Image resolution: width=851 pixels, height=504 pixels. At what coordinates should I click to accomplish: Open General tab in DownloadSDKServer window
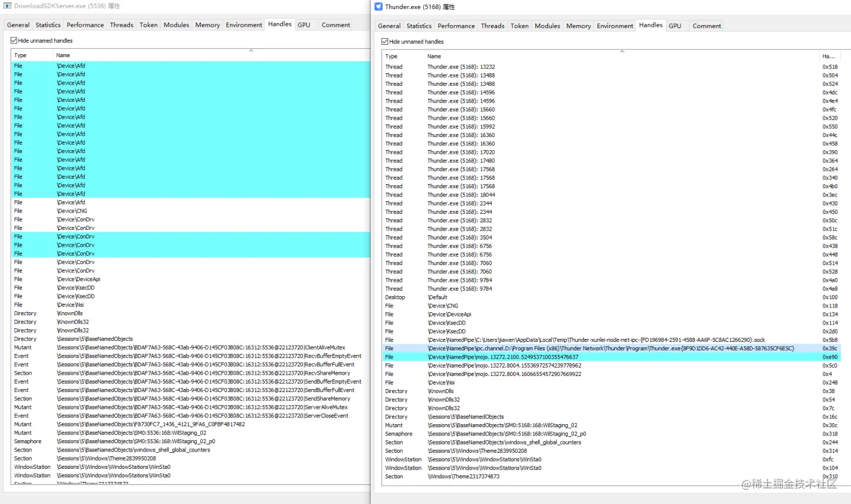(x=18, y=25)
